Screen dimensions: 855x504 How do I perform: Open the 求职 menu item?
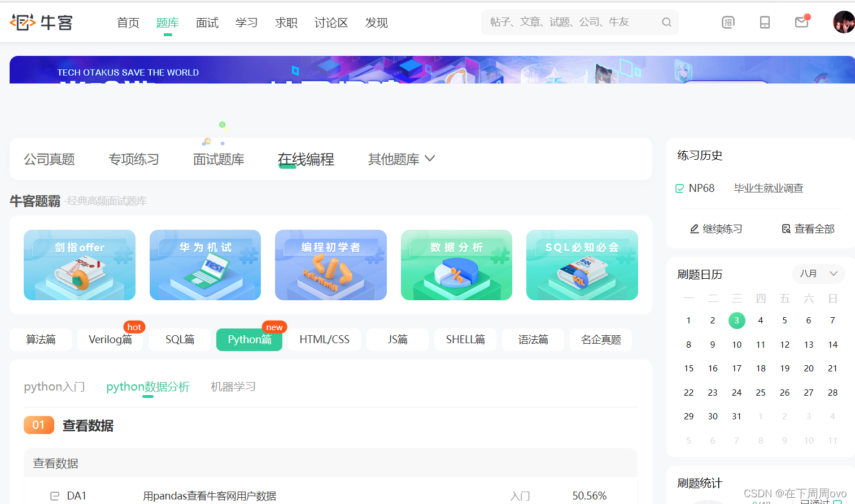(x=286, y=23)
